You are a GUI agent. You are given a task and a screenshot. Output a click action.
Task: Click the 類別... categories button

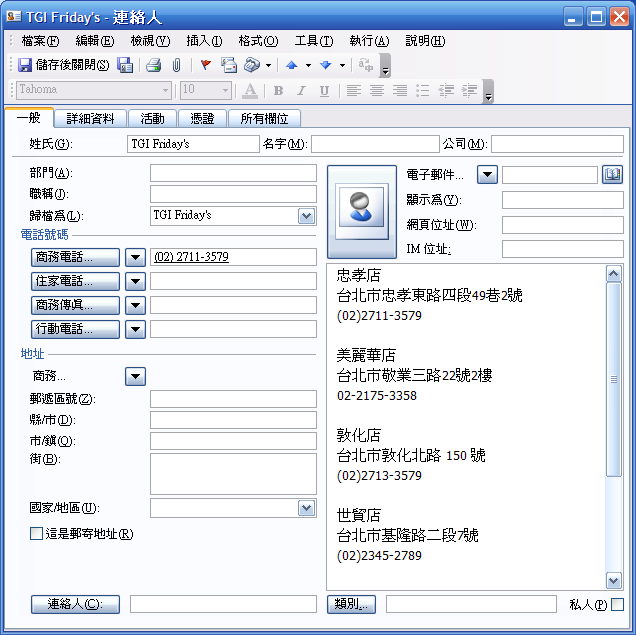click(351, 604)
